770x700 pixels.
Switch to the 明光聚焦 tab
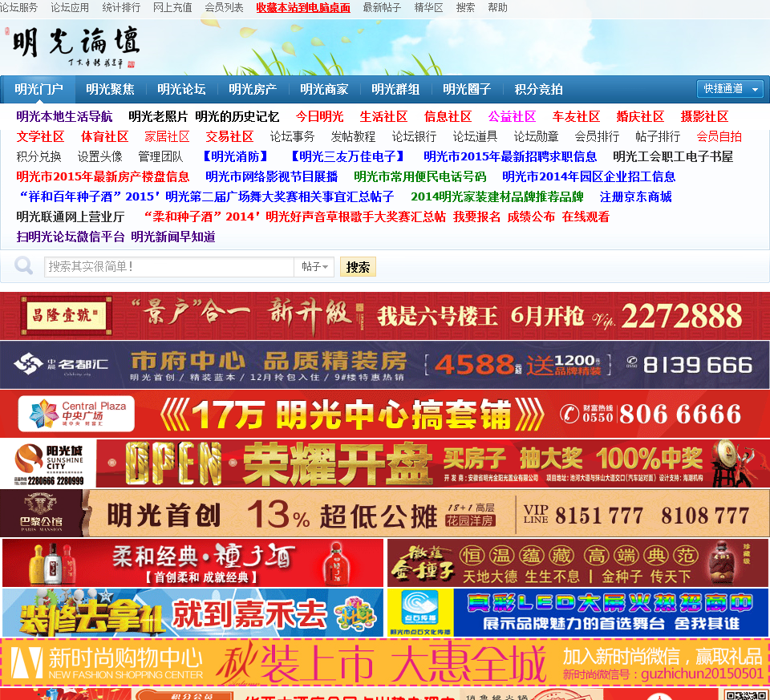110,89
